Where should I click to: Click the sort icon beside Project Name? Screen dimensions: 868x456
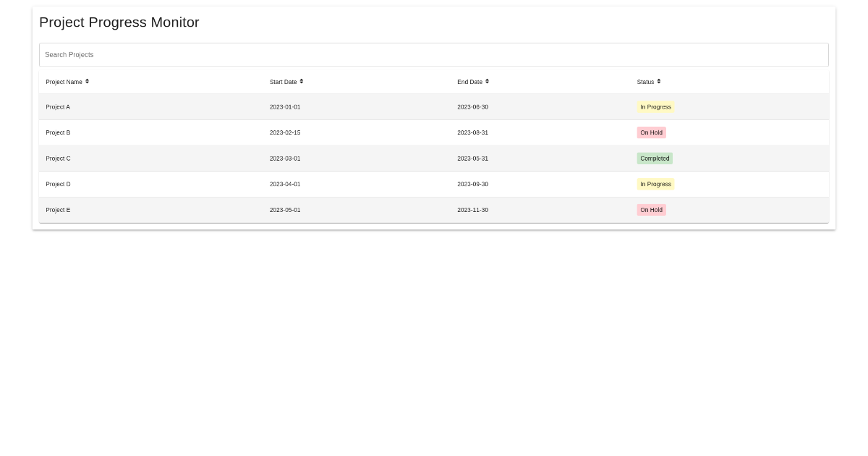tap(87, 81)
